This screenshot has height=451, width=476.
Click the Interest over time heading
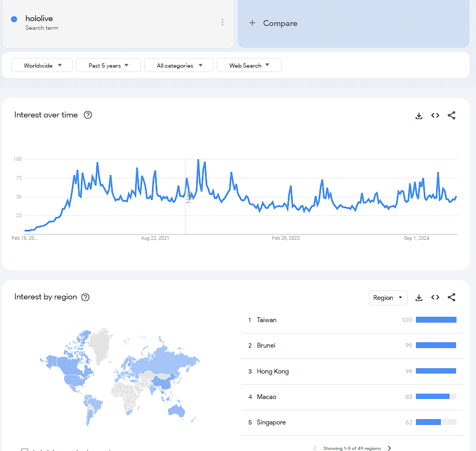[x=46, y=115]
